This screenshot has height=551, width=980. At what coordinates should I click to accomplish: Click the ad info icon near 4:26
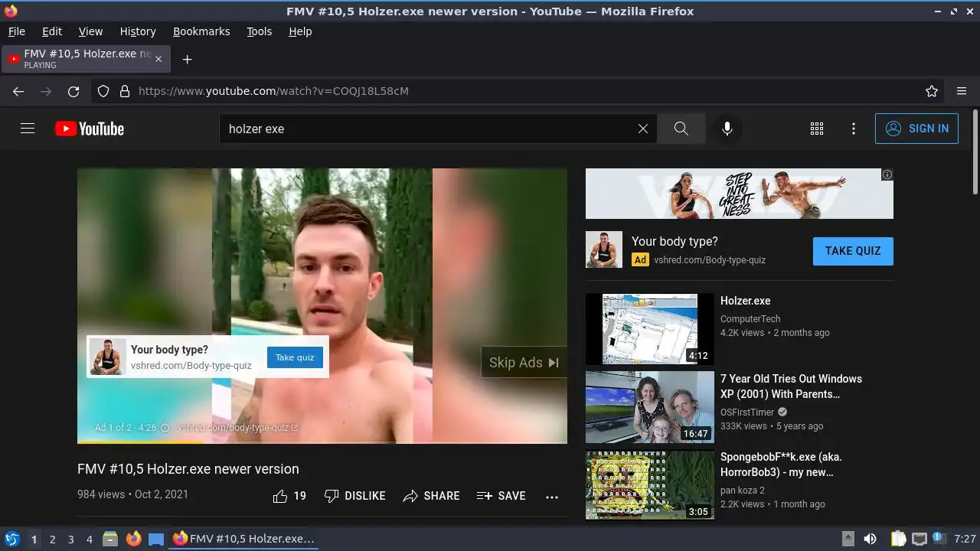165,428
